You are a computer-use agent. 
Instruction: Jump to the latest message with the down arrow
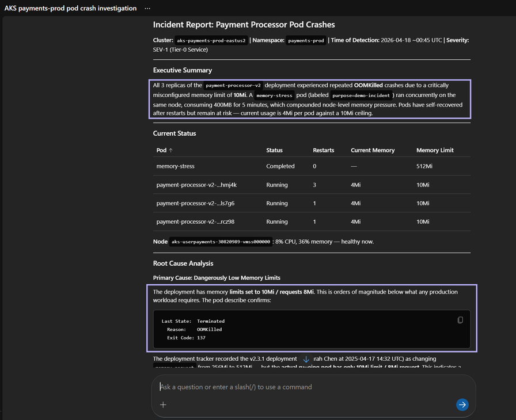click(306, 360)
